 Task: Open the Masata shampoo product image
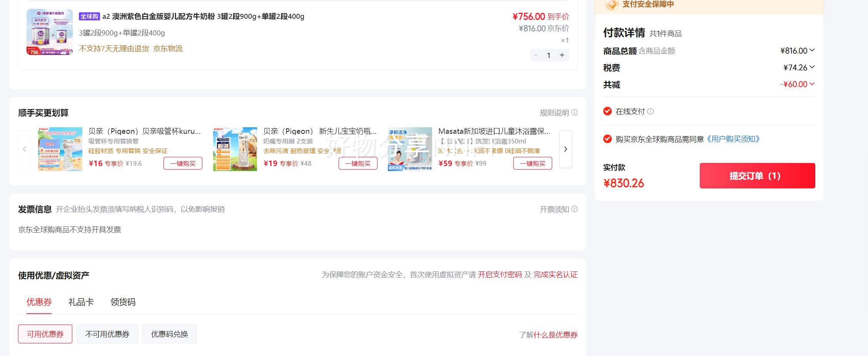coord(410,149)
